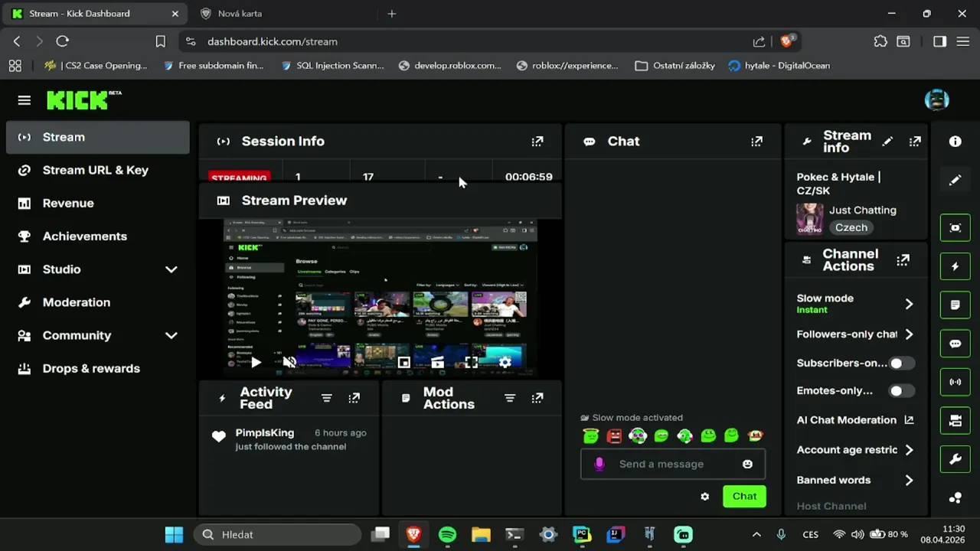Unmute the stream preview audio
980x551 pixels.
[289, 363]
